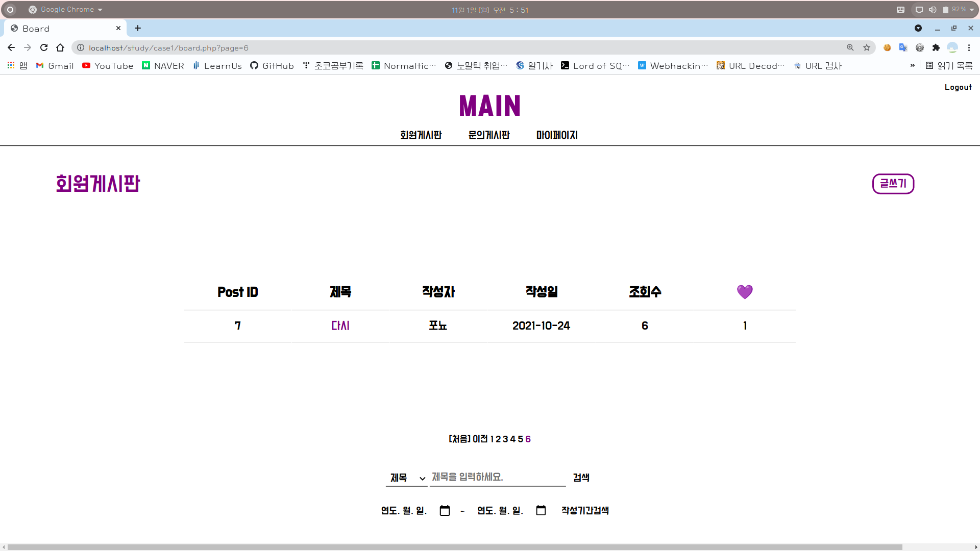This screenshot has width=980, height=551.
Task: Click the horizontal scrollbar at bottom
Action: coord(454,547)
